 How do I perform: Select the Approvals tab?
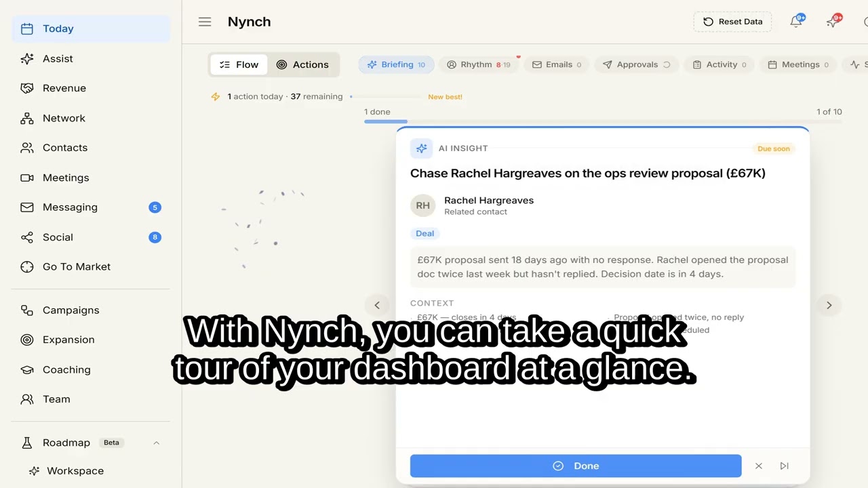pyautogui.click(x=637, y=64)
